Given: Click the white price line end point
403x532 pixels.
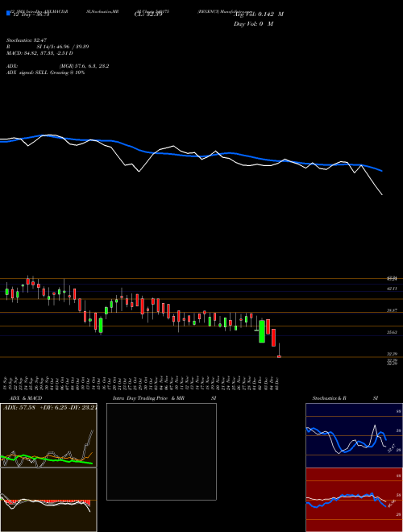Looking at the screenshot, I should [382, 195].
